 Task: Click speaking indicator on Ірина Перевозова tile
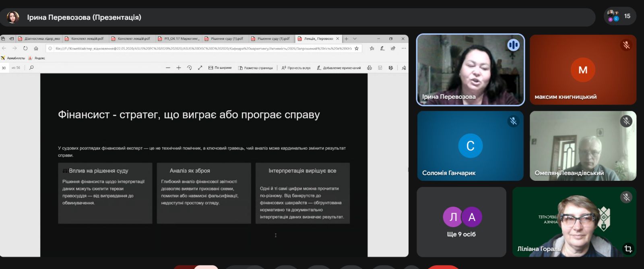click(513, 45)
